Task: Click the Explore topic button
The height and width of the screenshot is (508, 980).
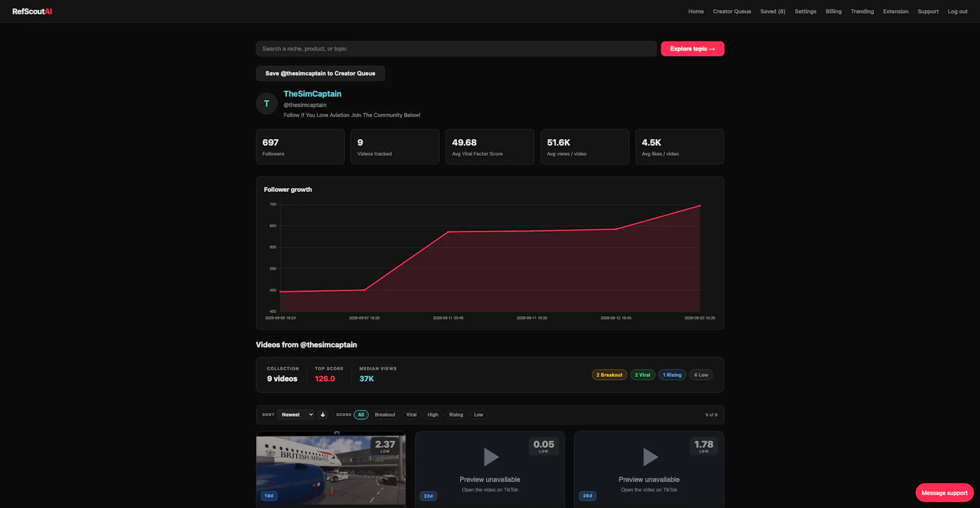Action: [x=693, y=49]
